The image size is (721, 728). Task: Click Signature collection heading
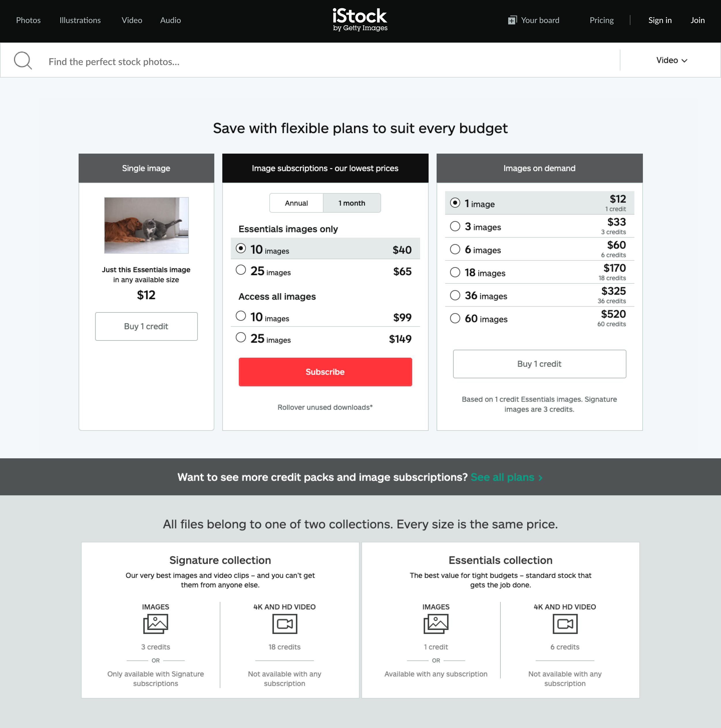(220, 560)
